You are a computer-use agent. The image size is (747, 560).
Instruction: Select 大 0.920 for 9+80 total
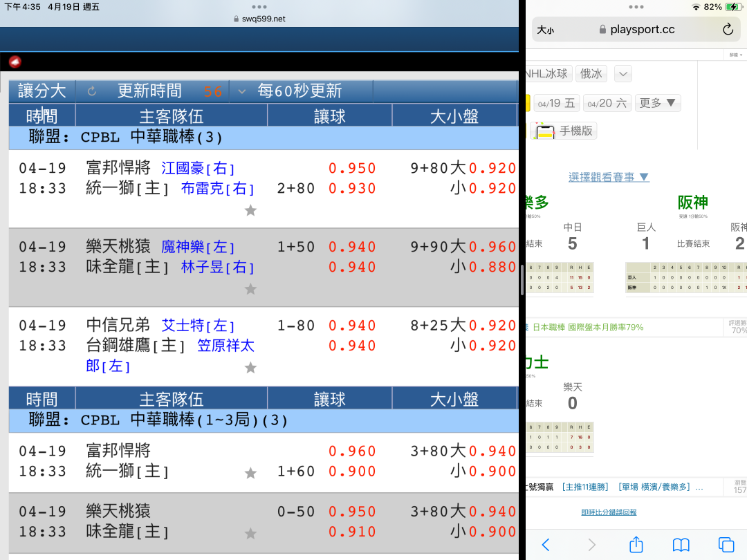(x=492, y=168)
